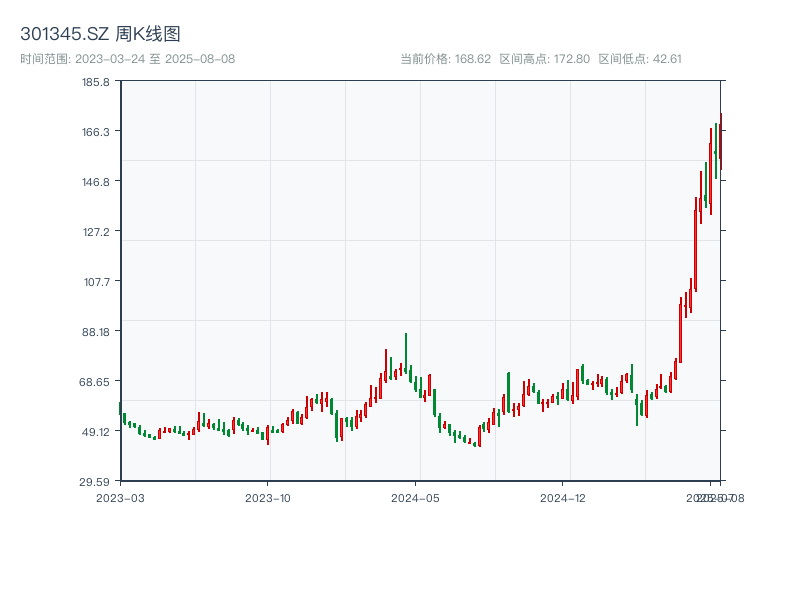Click y-axis label 107.7
The image size is (800, 600).
coord(96,282)
